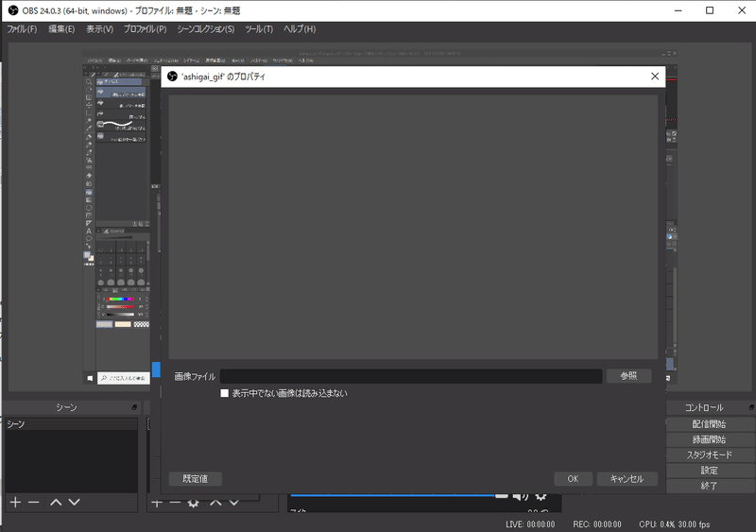The width and height of the screenshot is (756, 532).
Task: Click 録画開始 to start recording
Action: click(x=709, y=439)
